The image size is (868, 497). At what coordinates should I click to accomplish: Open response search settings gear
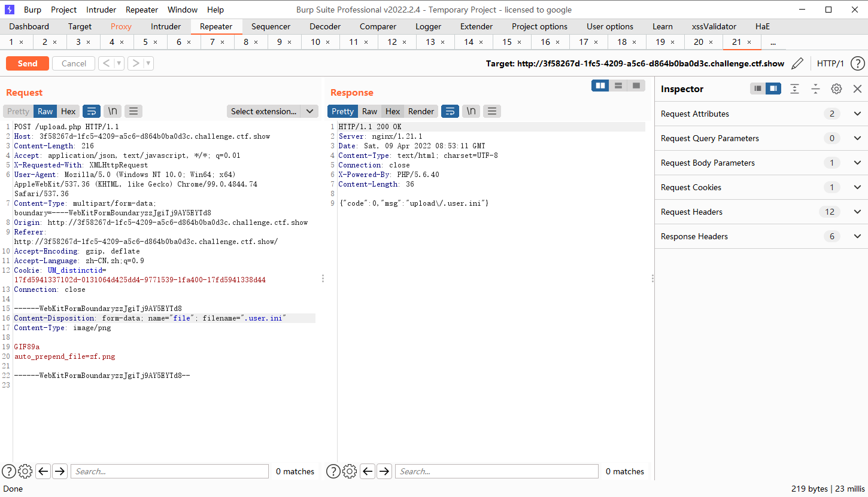(x=350, y=471)
